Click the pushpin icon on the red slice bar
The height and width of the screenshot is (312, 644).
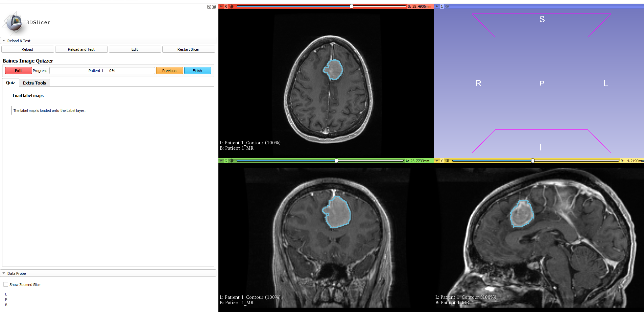(221, 6)
